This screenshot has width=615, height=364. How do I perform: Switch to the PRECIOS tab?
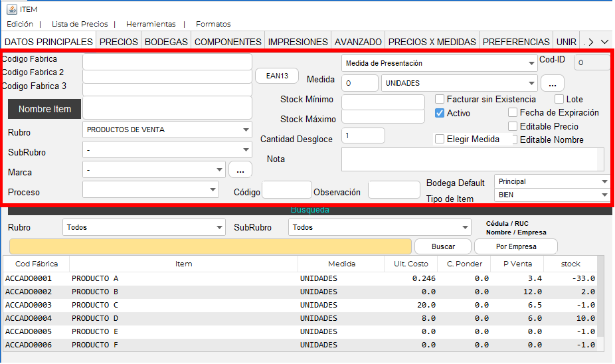coord(119,42)
